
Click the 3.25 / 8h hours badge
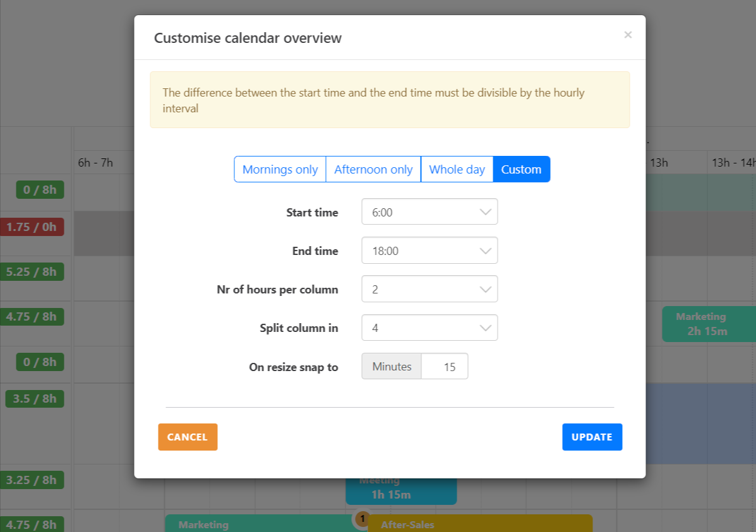pyautogui.click(x=32, y=480)
